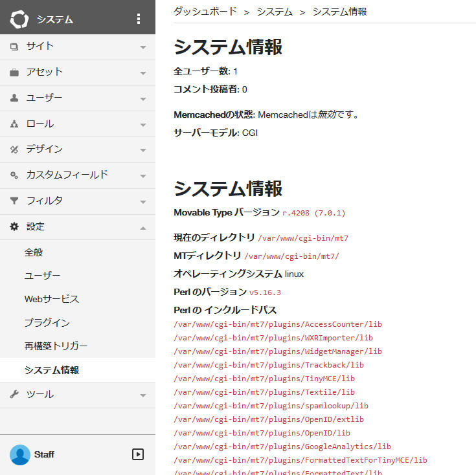The width and height of the screenshot is (476, 475).
Task: Click the 設定 gear icon
Action: [14, 226]
